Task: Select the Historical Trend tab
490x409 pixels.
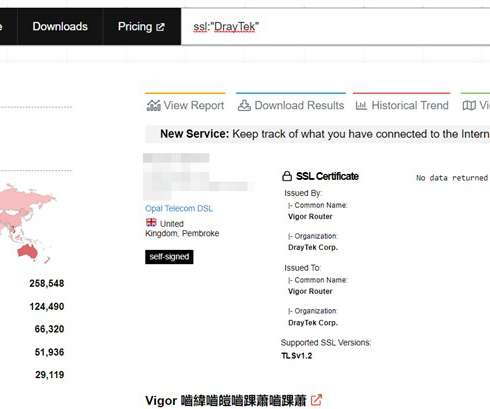Action: [x=402, y=105]
